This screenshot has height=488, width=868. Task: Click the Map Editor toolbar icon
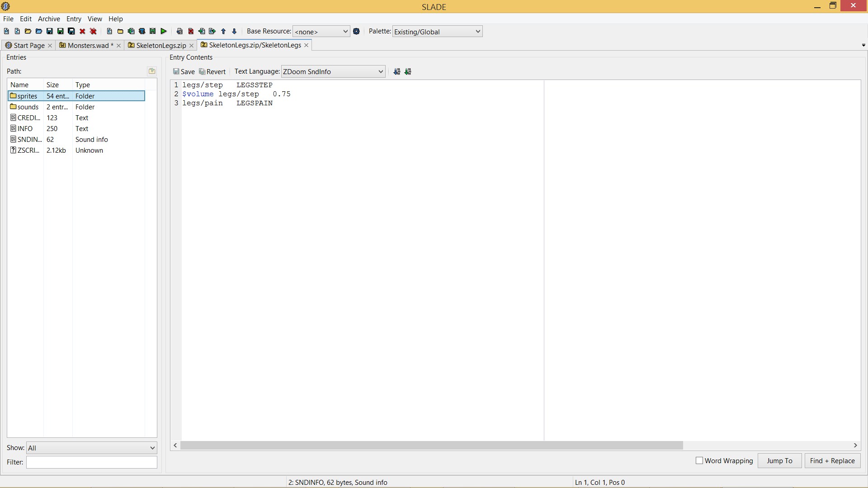click(x=153, y=31)
